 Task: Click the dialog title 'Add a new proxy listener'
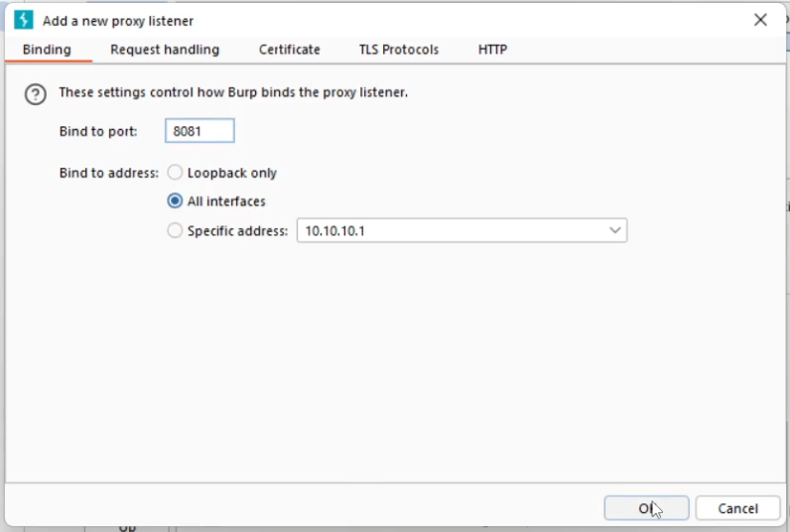coord(118,21)
